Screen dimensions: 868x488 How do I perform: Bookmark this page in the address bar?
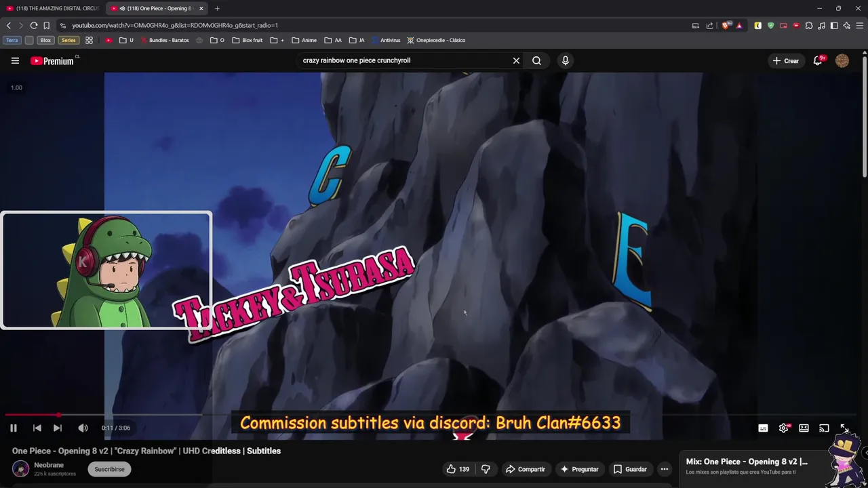(46, 25)
